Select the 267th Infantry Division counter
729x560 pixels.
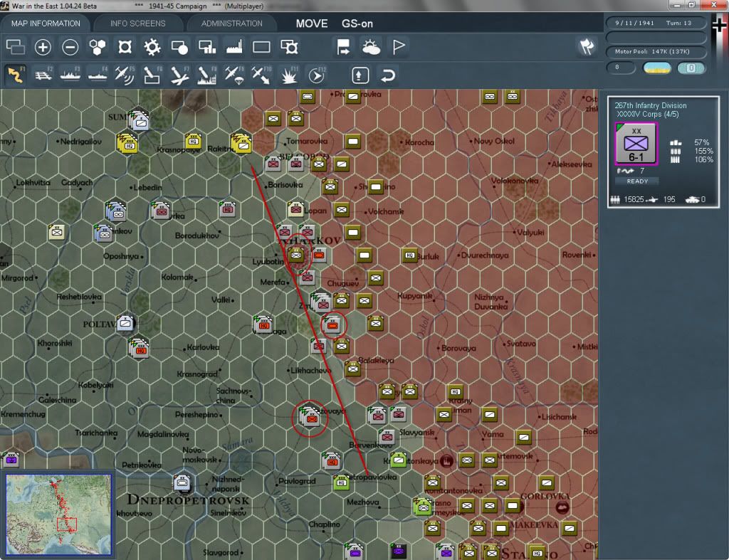coord(636,144)
